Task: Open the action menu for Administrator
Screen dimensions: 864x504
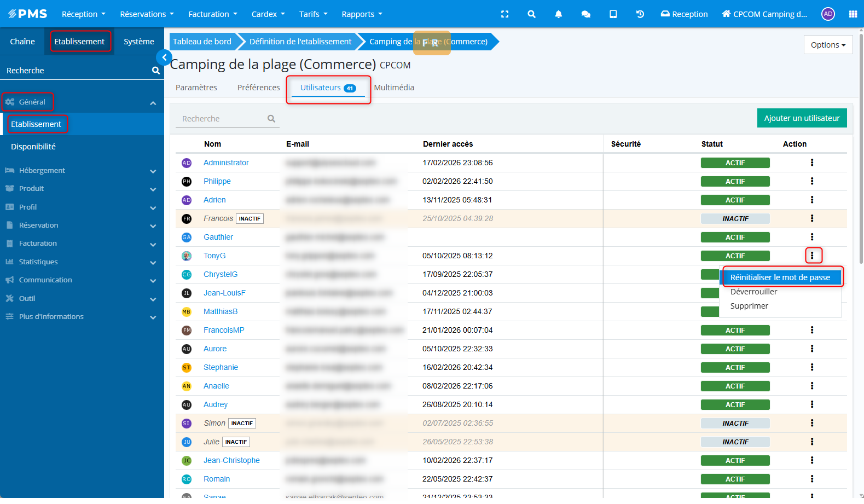Action: tap(811, 163)
